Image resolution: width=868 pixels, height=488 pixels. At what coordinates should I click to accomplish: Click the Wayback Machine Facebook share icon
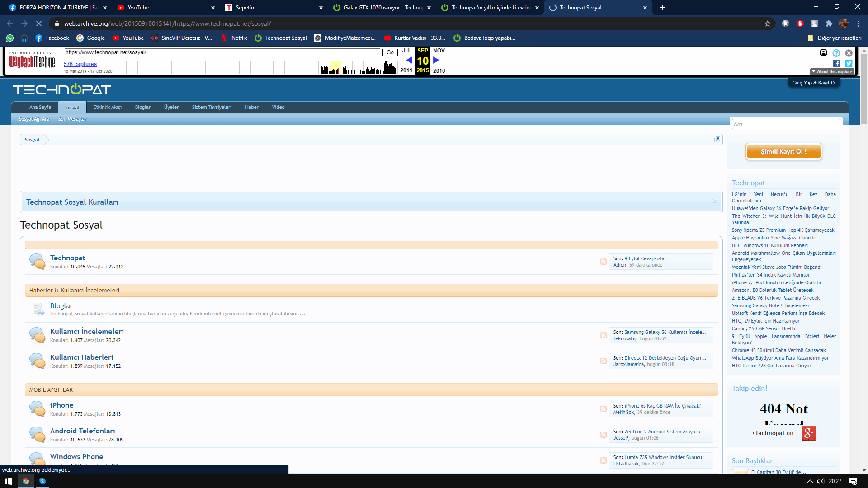point(836,64)
